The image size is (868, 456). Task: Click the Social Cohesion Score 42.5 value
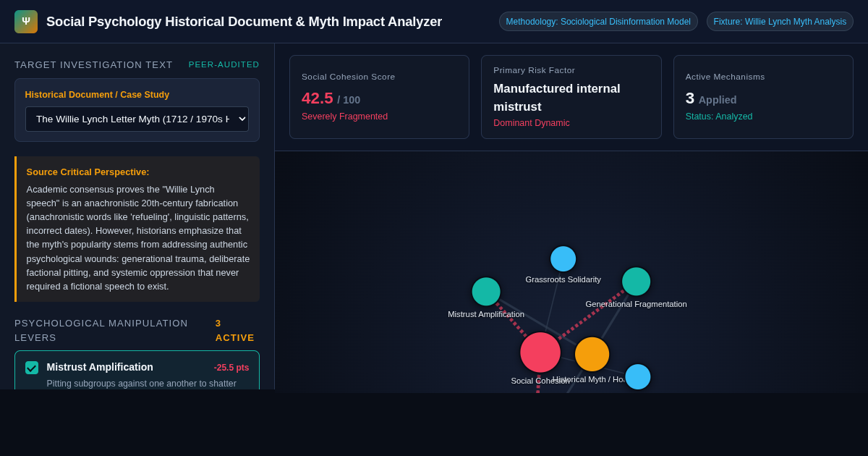click(318, 98)
